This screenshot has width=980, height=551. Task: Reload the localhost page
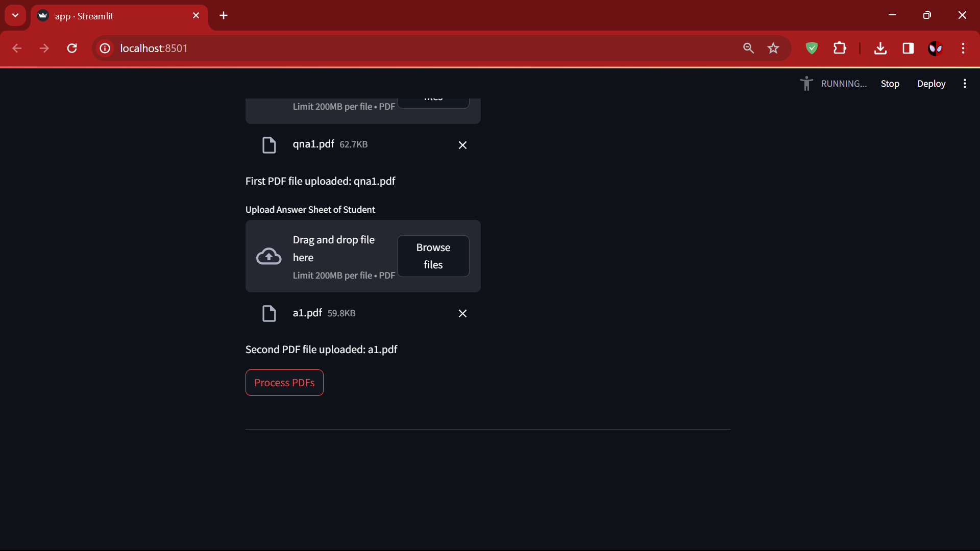point(72,48)
